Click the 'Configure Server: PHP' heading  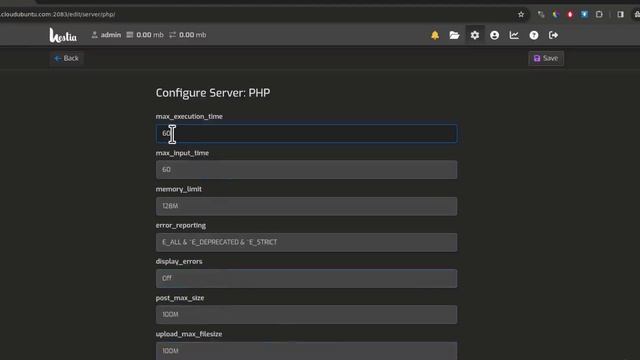coord(213,93)
